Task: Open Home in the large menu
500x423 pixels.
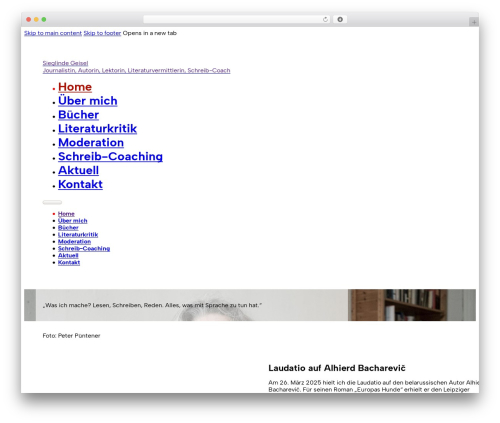Action: (x=75, y=87)
